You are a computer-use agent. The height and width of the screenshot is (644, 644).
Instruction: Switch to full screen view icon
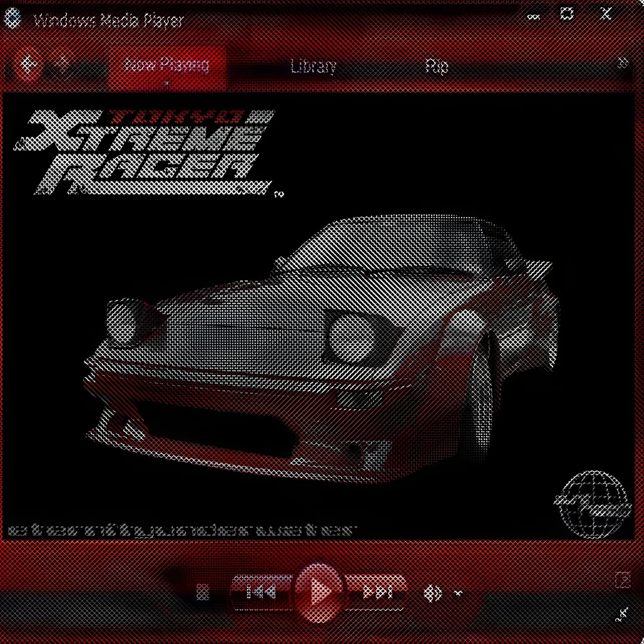623,580
